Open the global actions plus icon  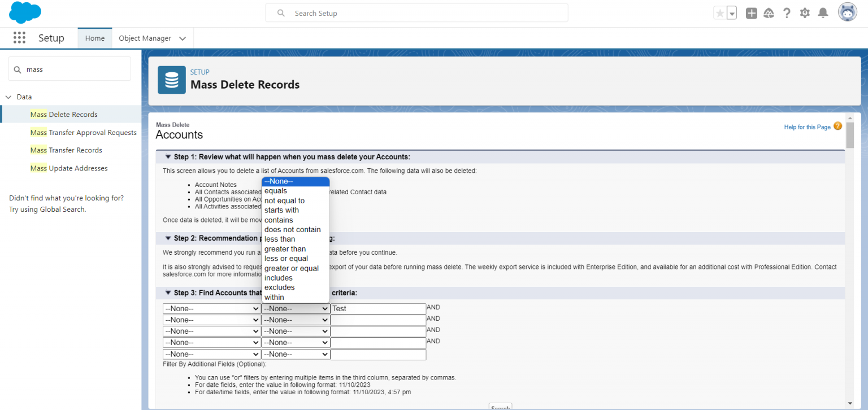pyautogui.click(x=751, y=12)
